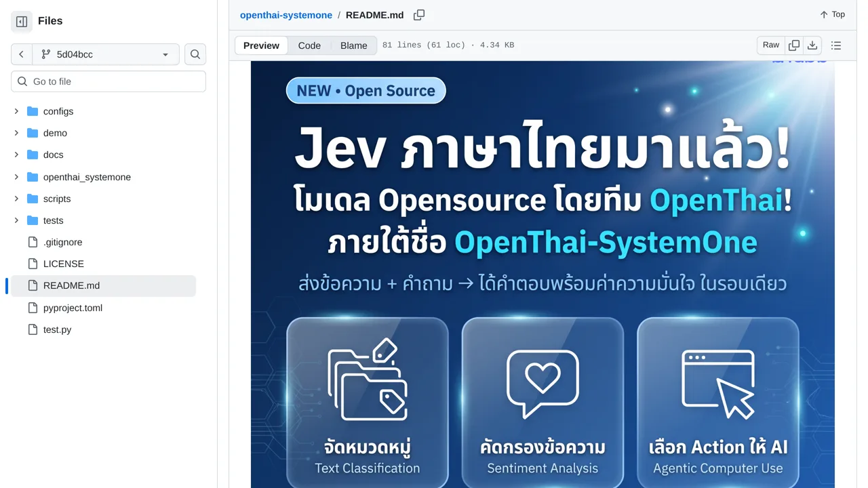This screenshot has height=488, width=868.
Task: Expand the tests folder chevron
Action: pyautogui.click(x=16, y=220)
